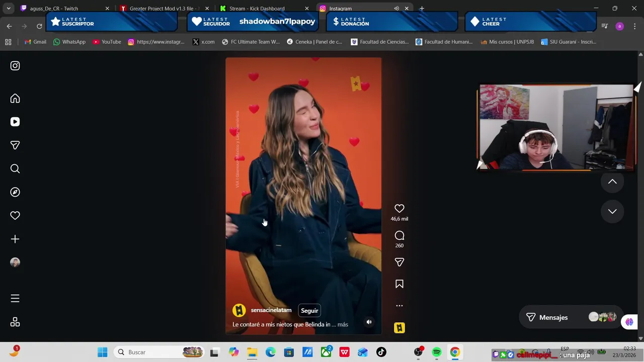Screen dimensions: 644x362
Task: Open the reel's comments
Action: coord(399,235)
